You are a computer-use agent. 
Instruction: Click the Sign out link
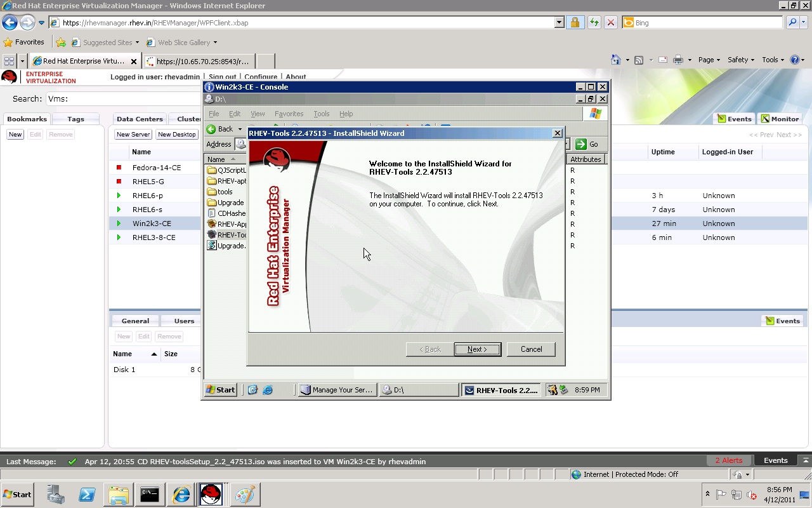click(x=223, y=77)
